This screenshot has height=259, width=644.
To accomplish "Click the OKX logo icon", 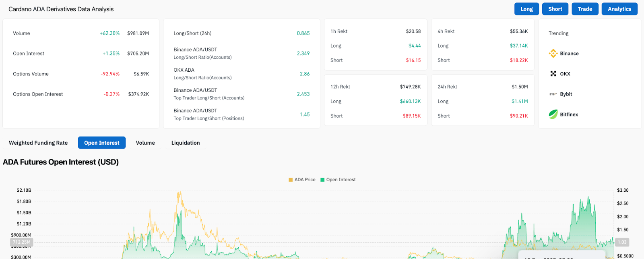I will pos(553,74).
